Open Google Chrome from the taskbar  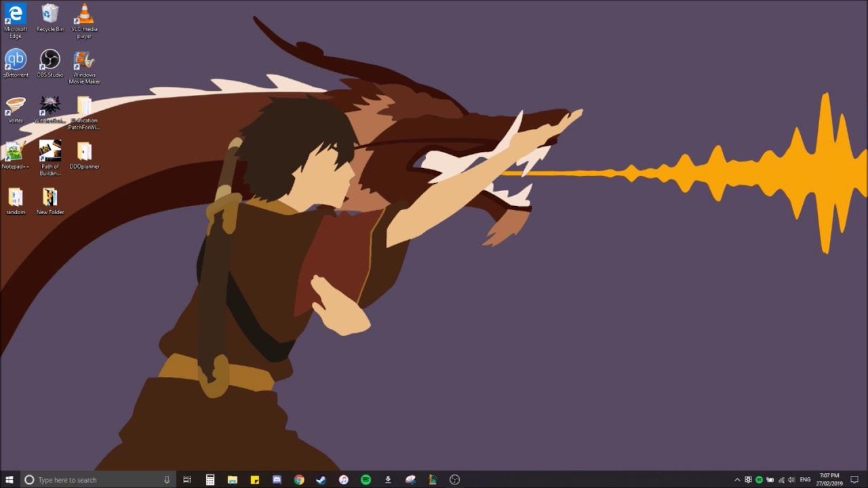pos(298,479)
